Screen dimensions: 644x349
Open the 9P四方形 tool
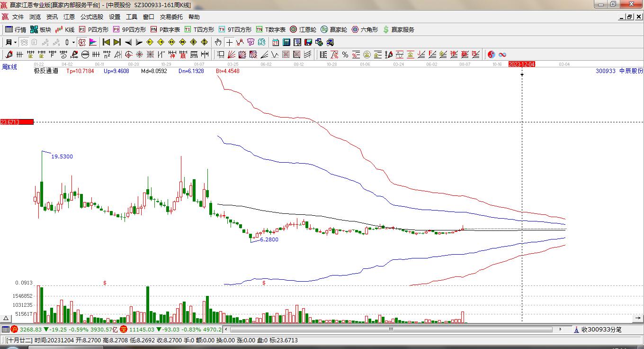pos(129,29)
